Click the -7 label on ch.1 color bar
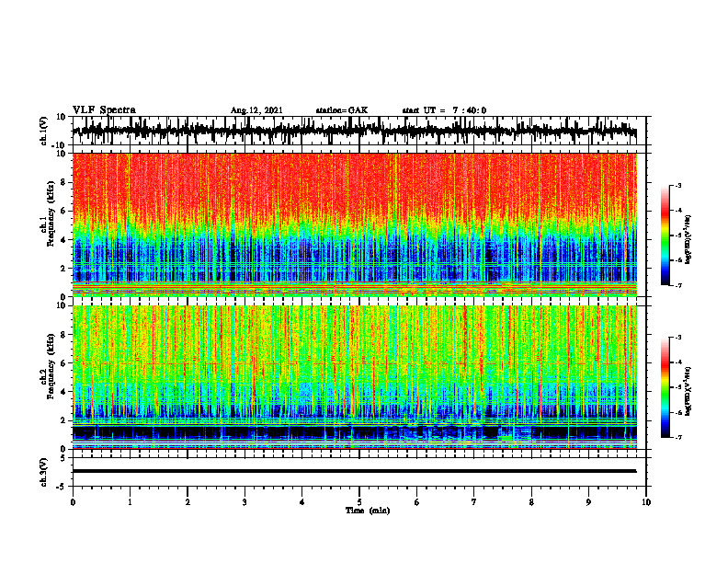This screenshot has width=728, height=563. pos(678,285)
